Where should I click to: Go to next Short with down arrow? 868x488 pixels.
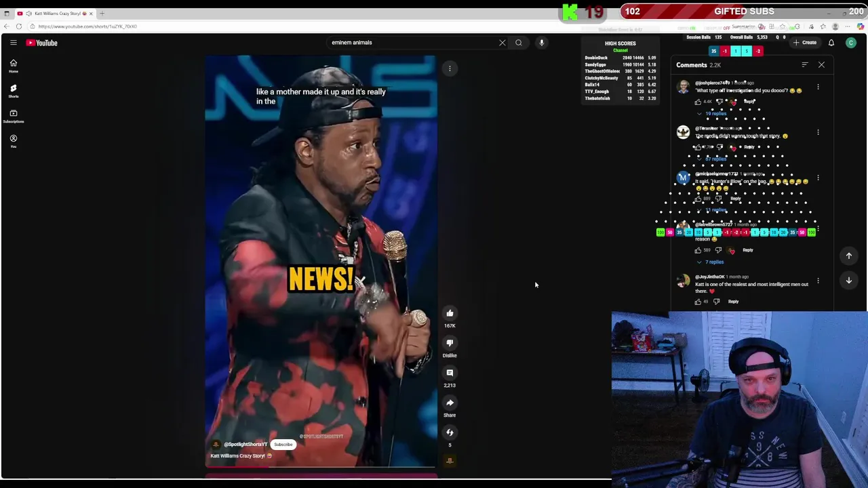(849, 280)
